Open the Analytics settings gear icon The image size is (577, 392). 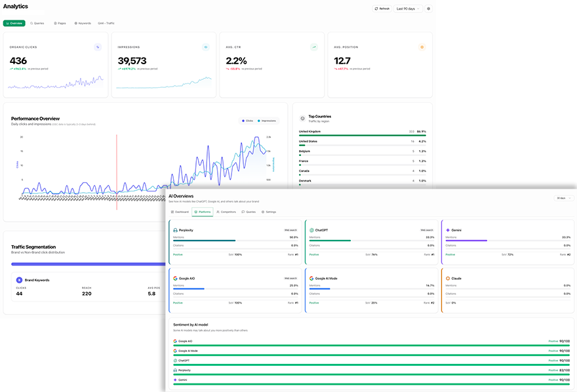(428, 9)
